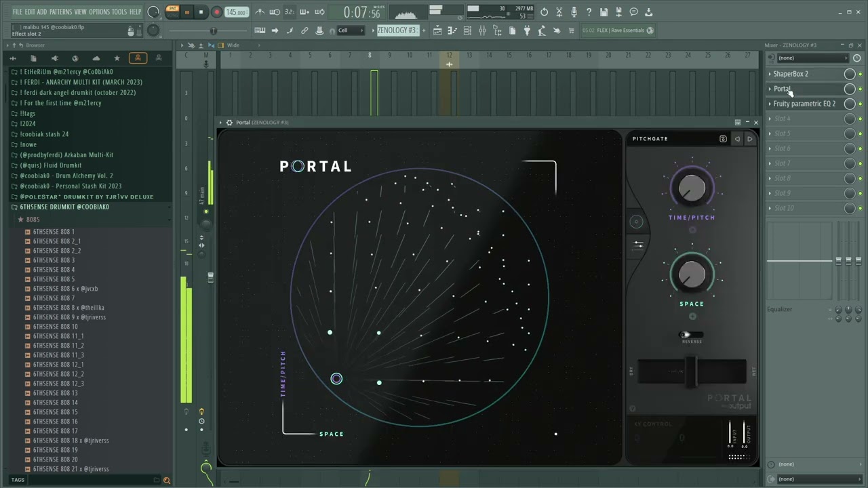Screen dimensions: 868x488
Task: Toggle loop recording icon
Action: point(319,12)
